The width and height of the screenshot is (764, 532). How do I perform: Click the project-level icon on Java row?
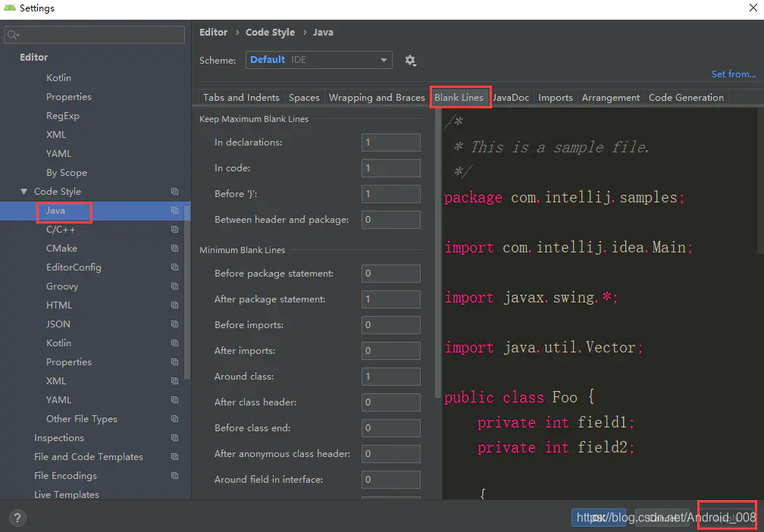(x=174, y=211)
